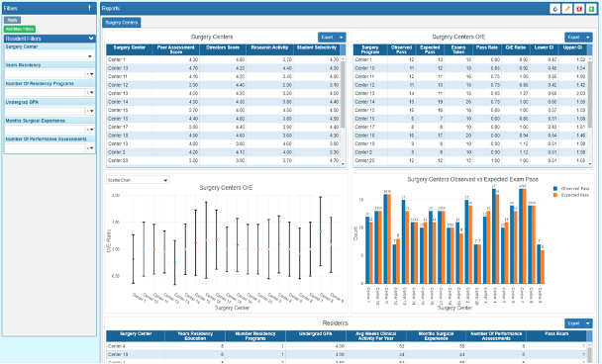602x364 pixels.
Task: Click Exams Taken column header
Action: 458,49
